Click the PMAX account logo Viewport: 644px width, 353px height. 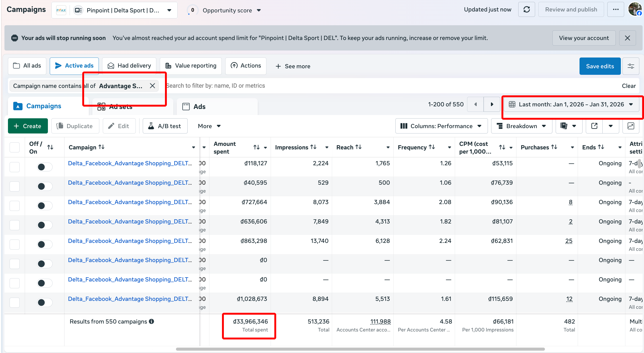pyautogui.click(x=61, y=10)
